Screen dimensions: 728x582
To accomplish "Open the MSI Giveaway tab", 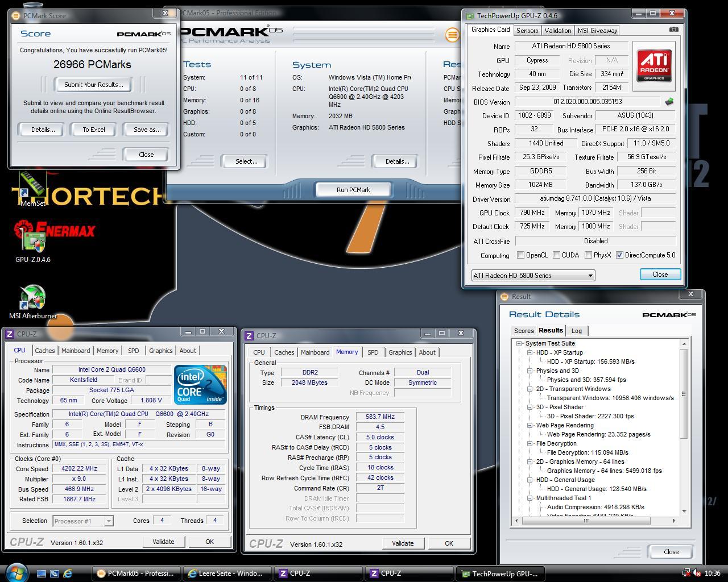I will (x=597, y=31).
